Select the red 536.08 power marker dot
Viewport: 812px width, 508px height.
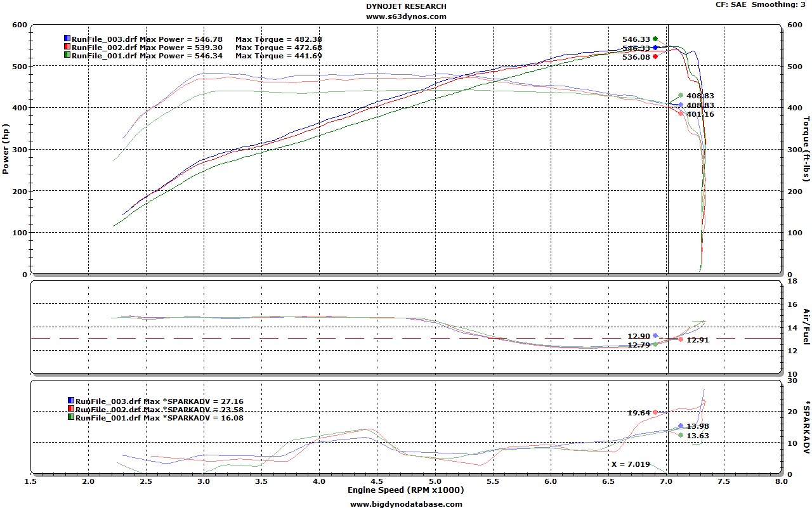(x=654, y=56)
